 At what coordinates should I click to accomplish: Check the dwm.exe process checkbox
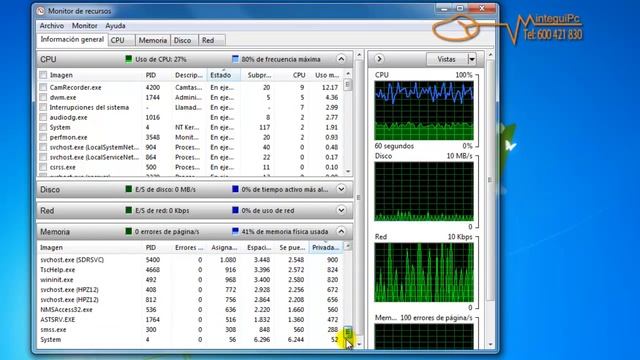tap(43, 98)
